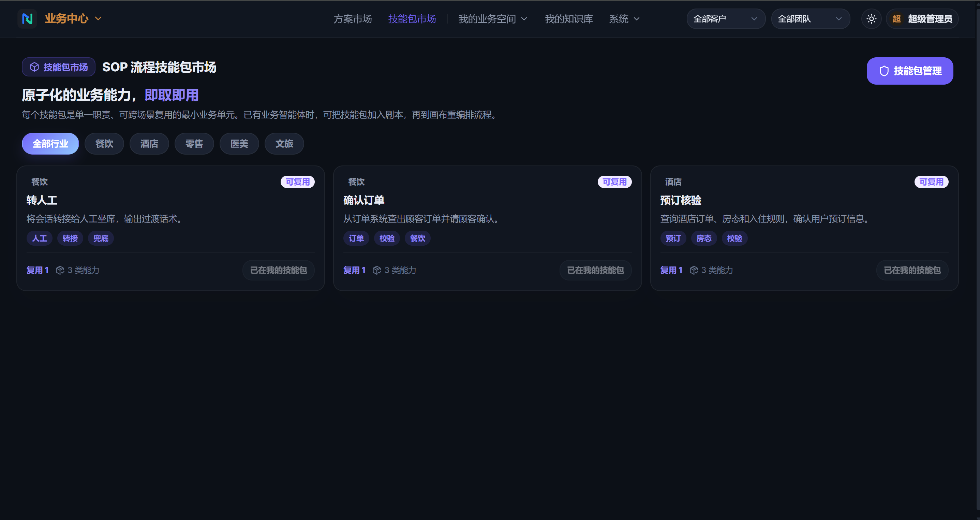The image size is (980, 520).
Task: Go to 方案市场 page
Action: coord(353,19)
